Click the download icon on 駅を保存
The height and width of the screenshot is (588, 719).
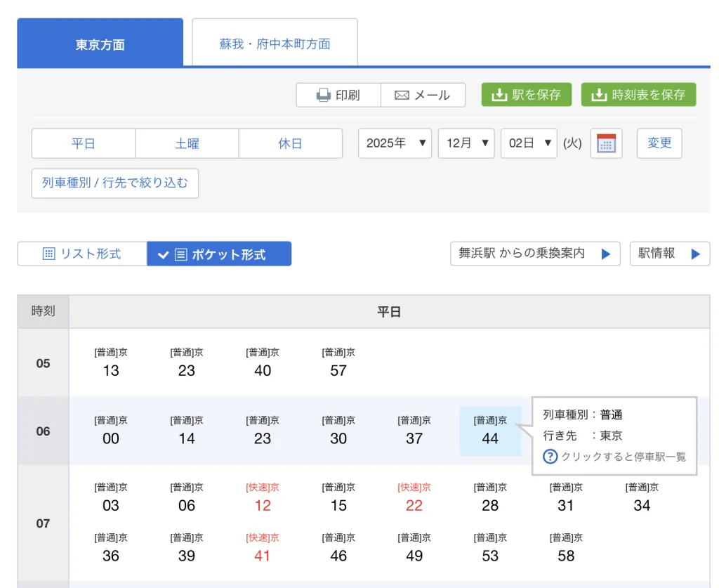point(499,95)
